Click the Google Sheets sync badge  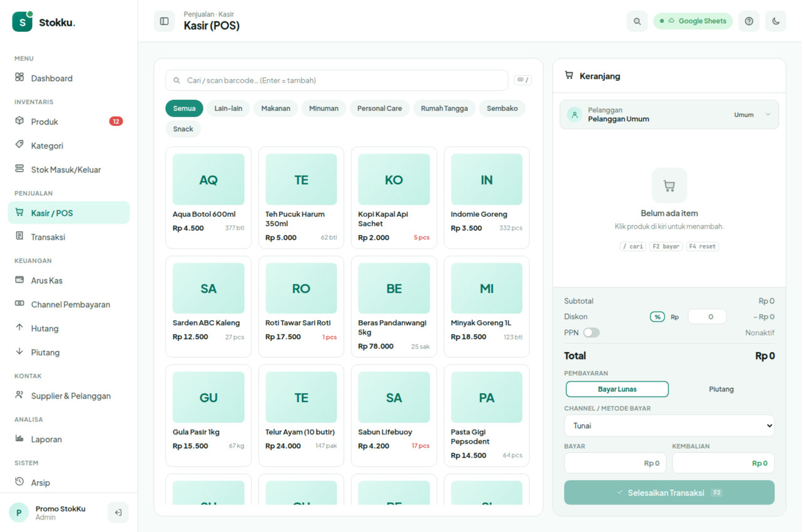point(694,21)
